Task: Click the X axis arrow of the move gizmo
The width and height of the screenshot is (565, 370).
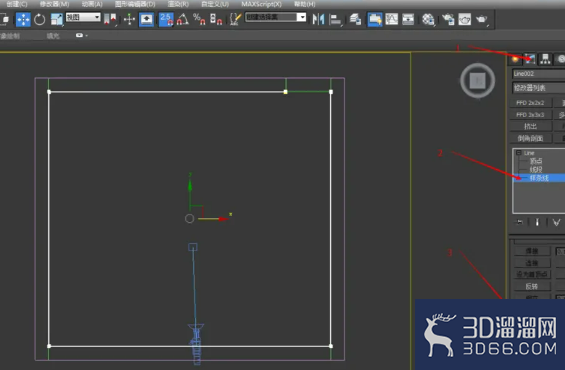Action: click(x=223, y=219)
